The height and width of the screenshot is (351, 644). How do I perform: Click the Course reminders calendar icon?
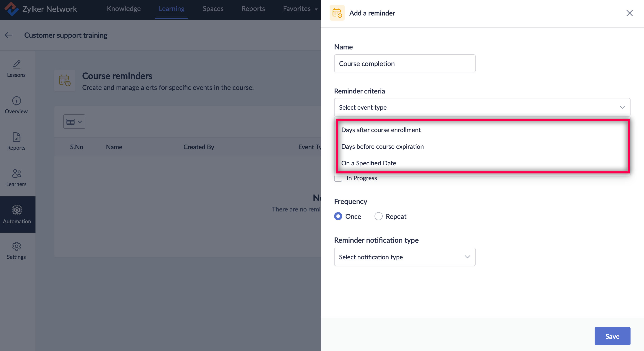pos(64,80)
